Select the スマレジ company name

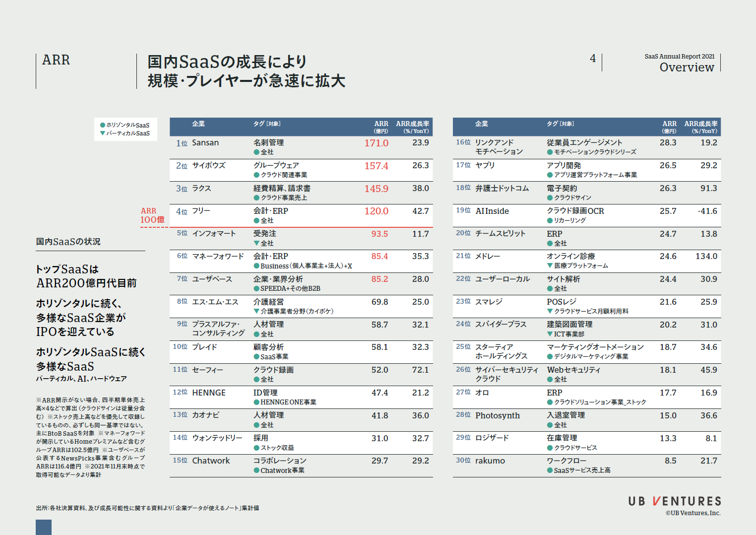(489, 302)
